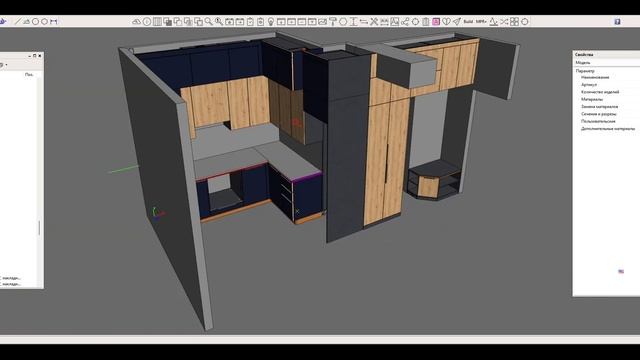Click the share nodes icon

405,22
